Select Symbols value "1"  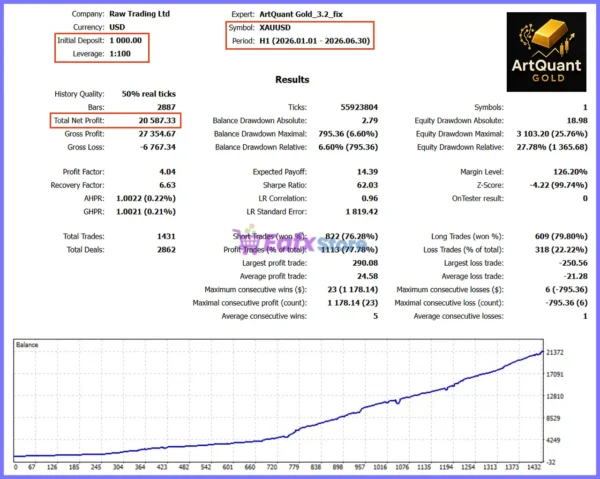(x=585, y=107)
